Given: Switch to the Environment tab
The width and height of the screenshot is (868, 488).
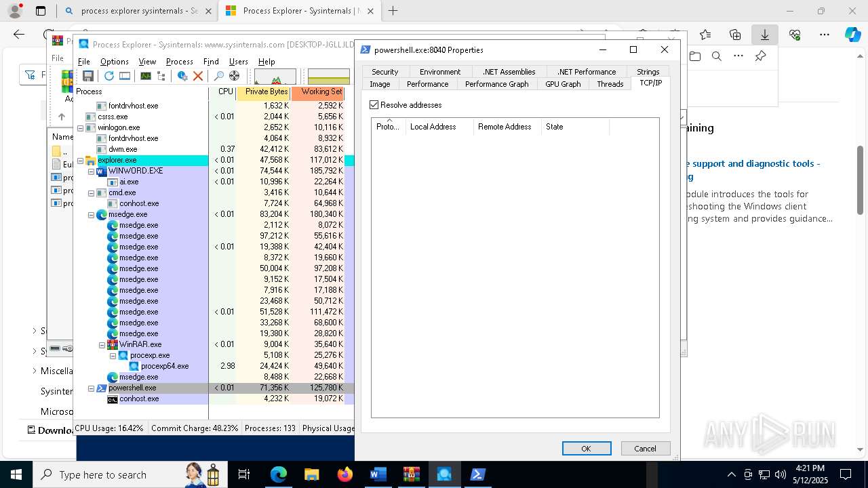Looking at the screenshot, I should tap(440, 72).
